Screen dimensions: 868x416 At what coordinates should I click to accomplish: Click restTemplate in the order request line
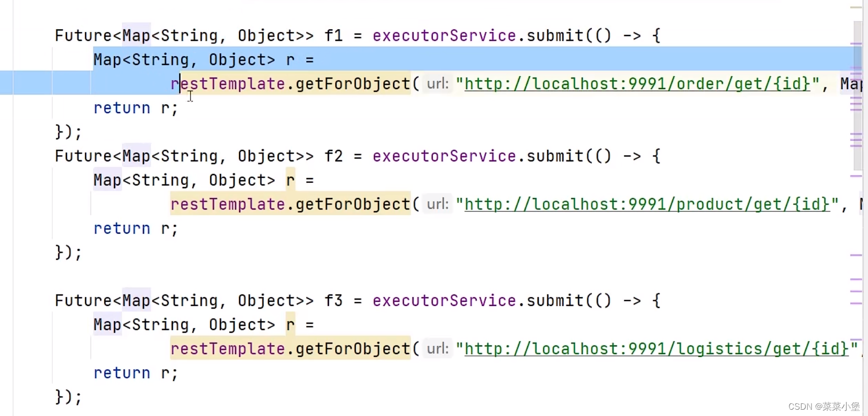coord(228,84)
